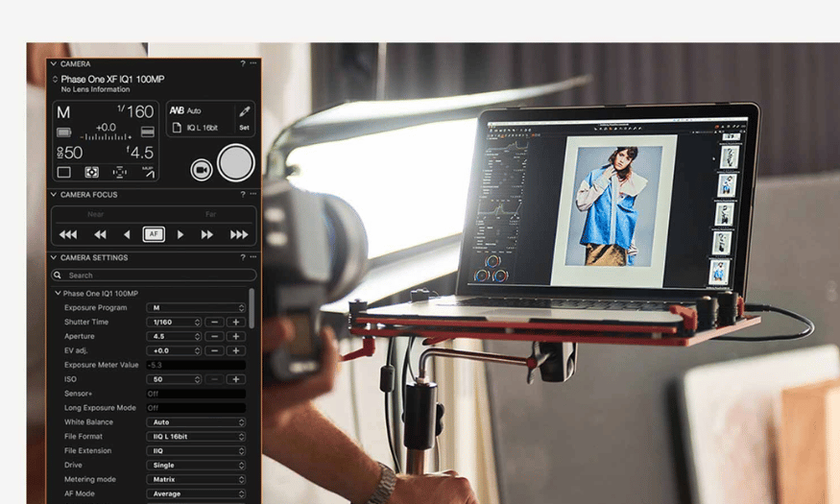Increase Shutter Time with plus button
Screen dimensions: 840x504
tap(236, 323)
